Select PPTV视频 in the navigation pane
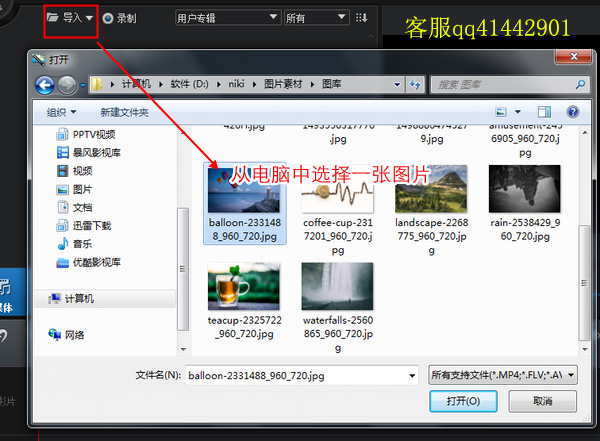 point(86,134)
